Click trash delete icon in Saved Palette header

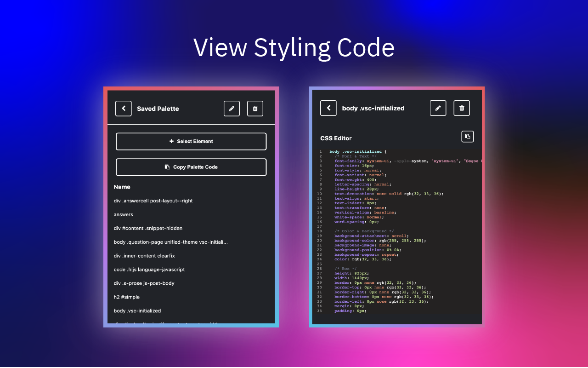(x=255, y=109)
